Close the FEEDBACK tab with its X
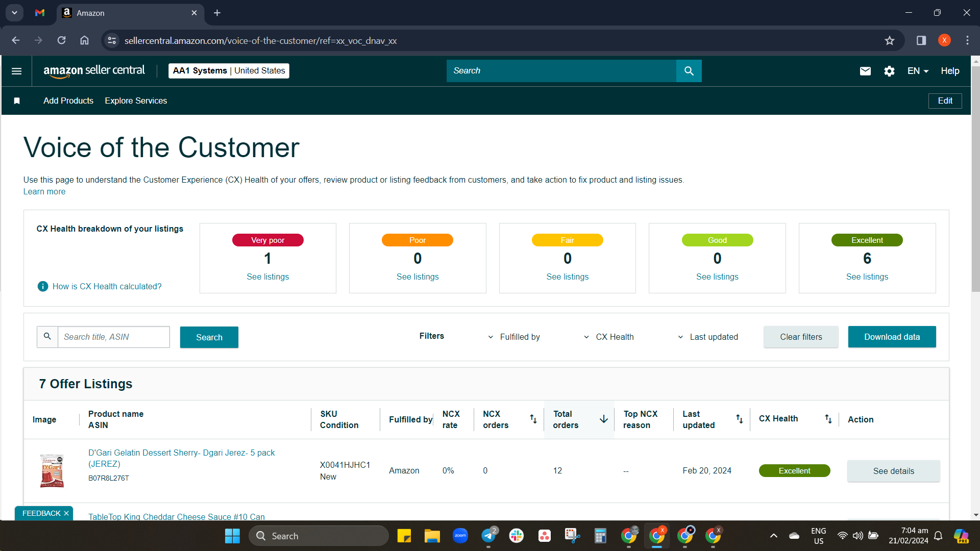The image size is (980, 551). [x=66, y=513]
